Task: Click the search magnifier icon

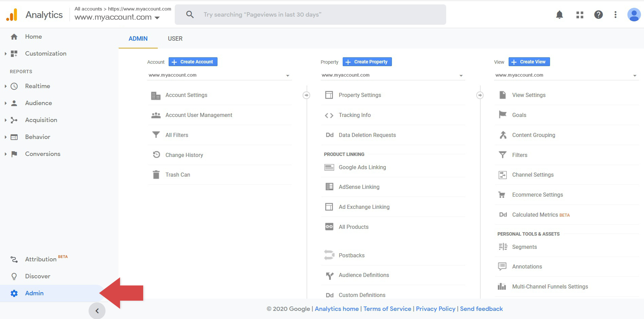Action: (190, 15)
